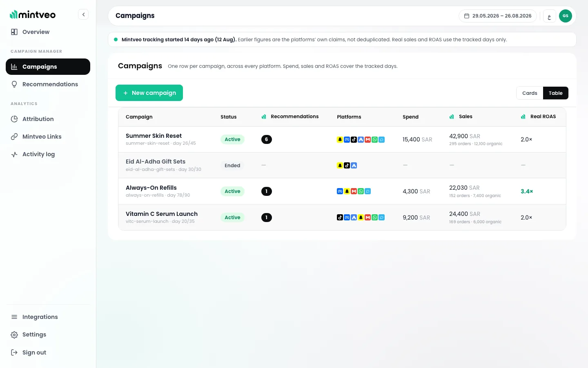Open Attribution in the sidebar
Viewport: 588px width, 368px height.
pos(48,119)
